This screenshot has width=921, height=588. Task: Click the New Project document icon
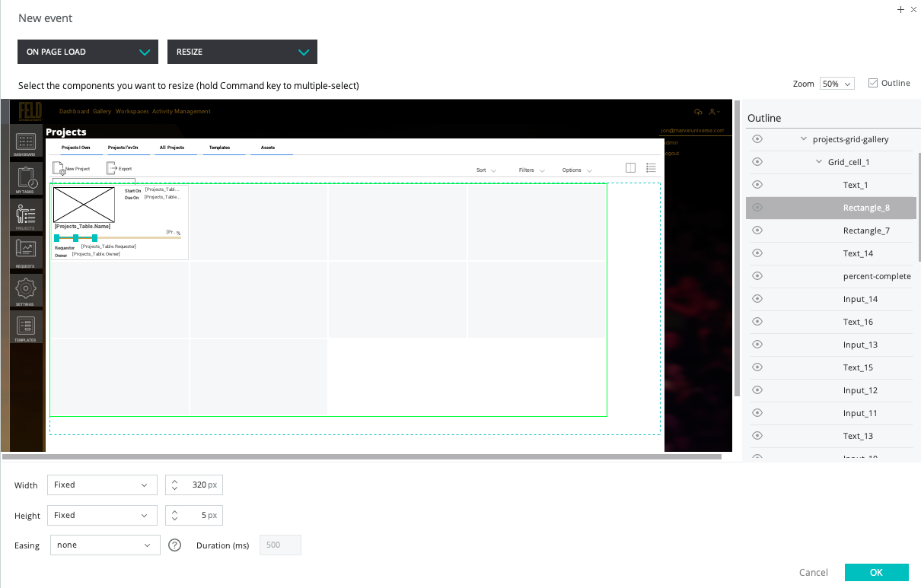point(59,169)
